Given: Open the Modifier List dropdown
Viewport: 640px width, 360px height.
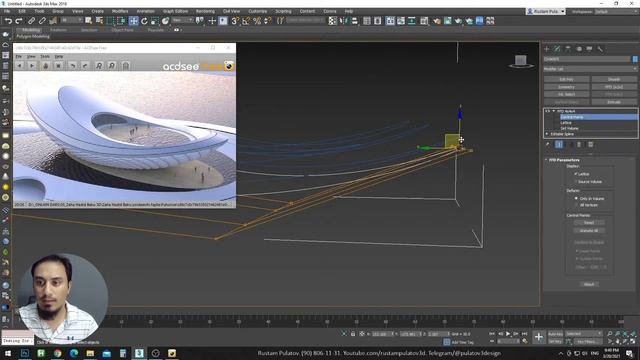Looking at the screenshot, I should [590, 69].
